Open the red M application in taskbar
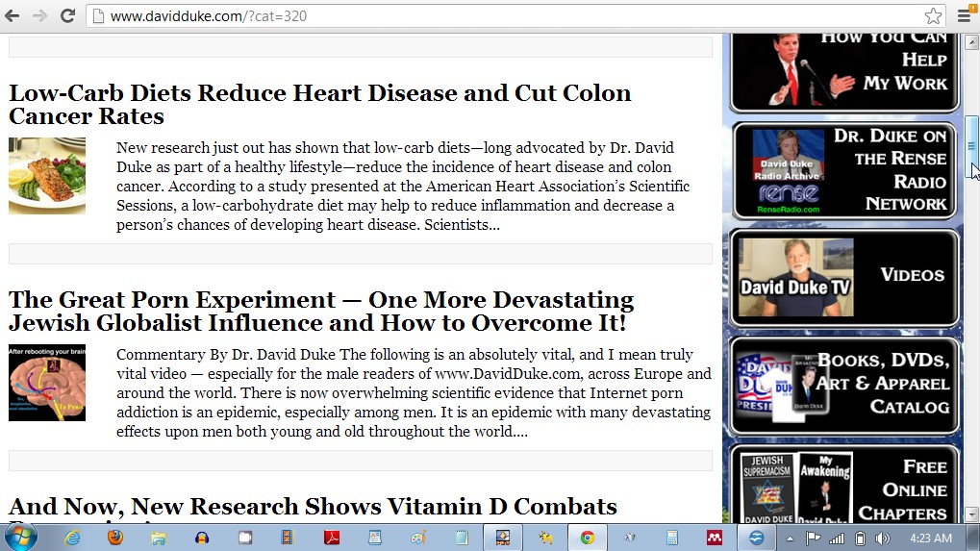Viewport: 980px width, 551px height. (x=715, y=538)
